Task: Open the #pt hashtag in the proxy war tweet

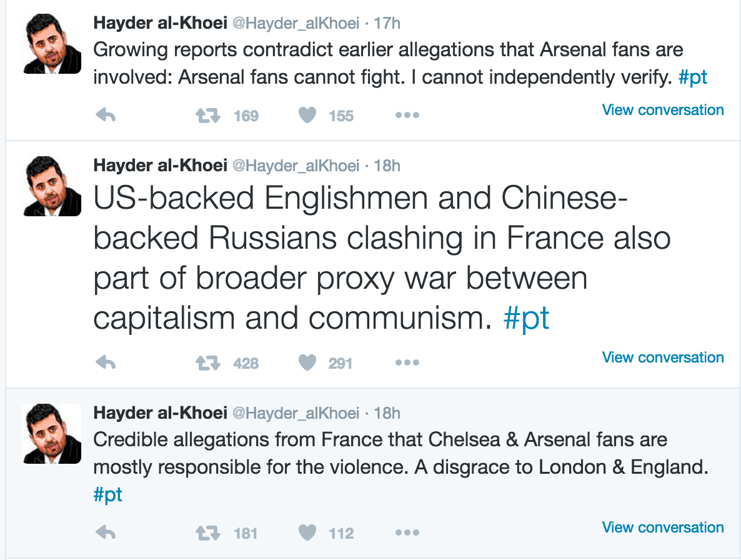Action: pos(526,319)
